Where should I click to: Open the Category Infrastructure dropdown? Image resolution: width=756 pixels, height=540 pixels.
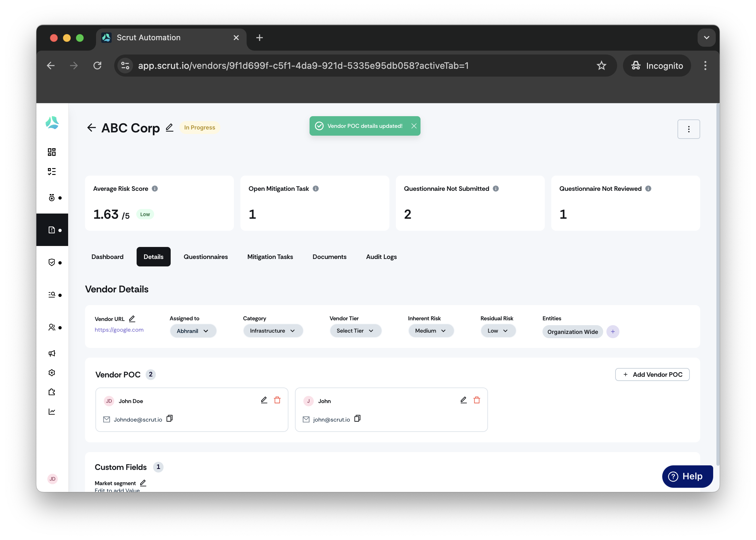(x=273, y=330)
